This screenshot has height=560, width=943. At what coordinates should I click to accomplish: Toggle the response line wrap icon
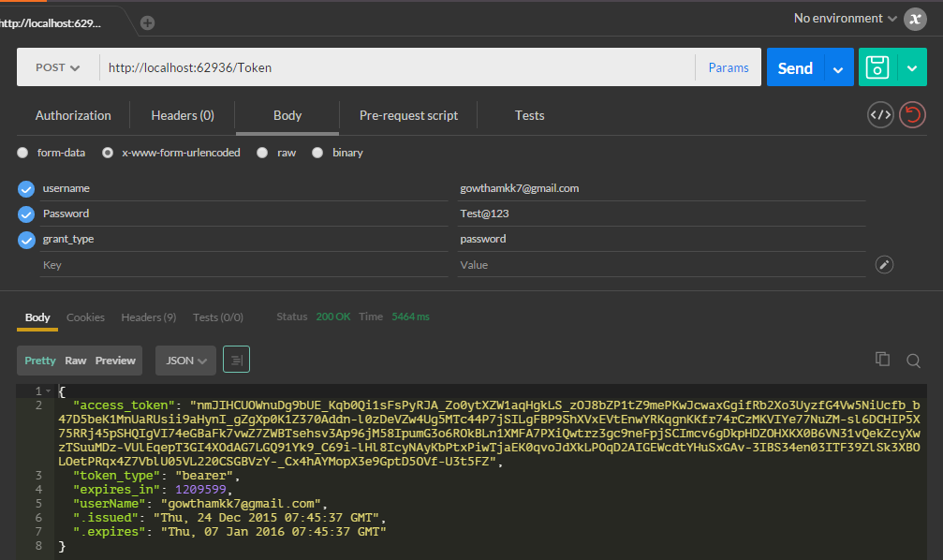(236, 360)
